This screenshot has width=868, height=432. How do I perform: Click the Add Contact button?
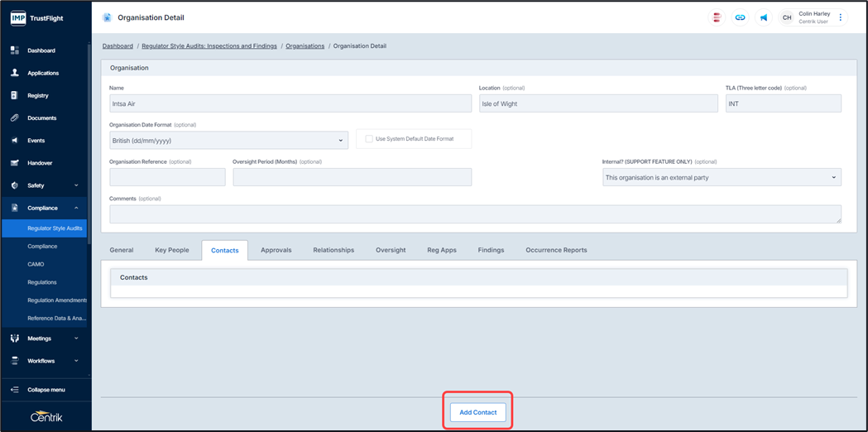coord(477,412)
